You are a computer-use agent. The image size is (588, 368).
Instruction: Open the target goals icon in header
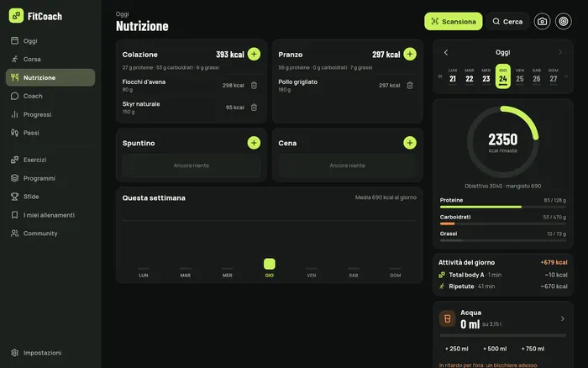click(564, 21)
